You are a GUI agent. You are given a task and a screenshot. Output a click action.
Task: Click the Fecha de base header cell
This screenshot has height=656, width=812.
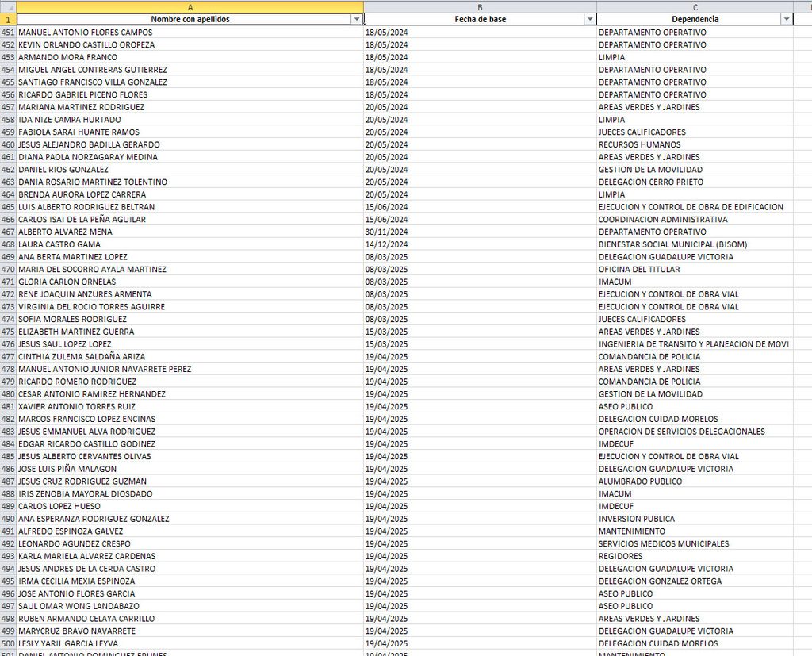point(480,19)
